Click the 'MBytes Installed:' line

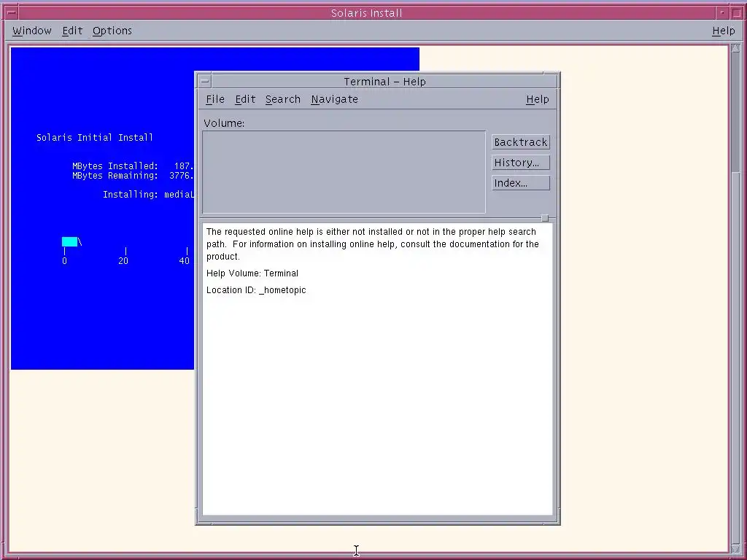click(x=133, y=166)
